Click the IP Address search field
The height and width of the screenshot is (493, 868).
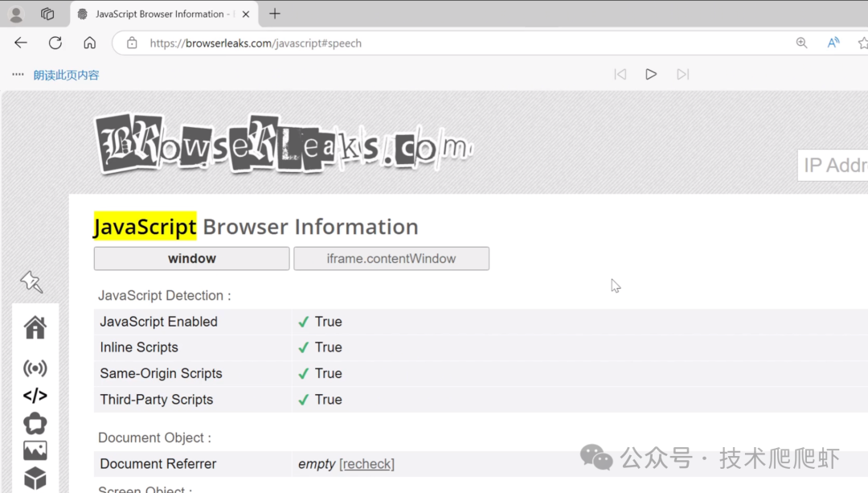click(833, 165)
